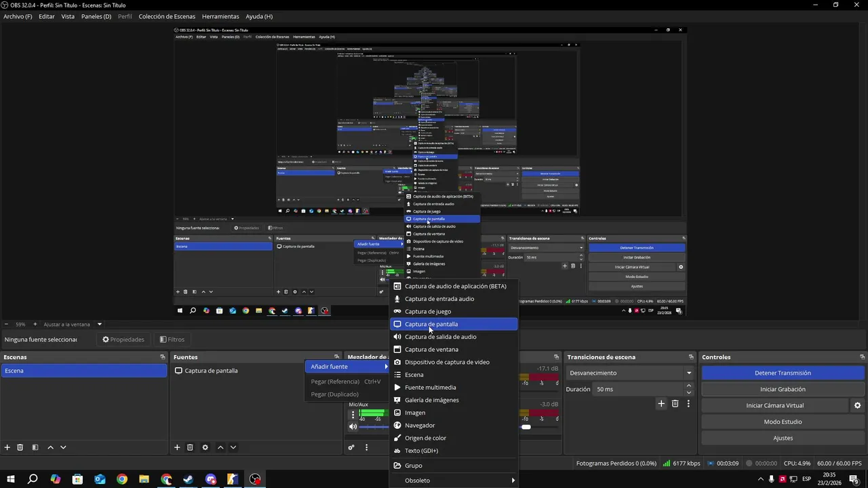Open transition properties three-dot menu
Viewport: 868px width, 488px height.
(688, 403)
